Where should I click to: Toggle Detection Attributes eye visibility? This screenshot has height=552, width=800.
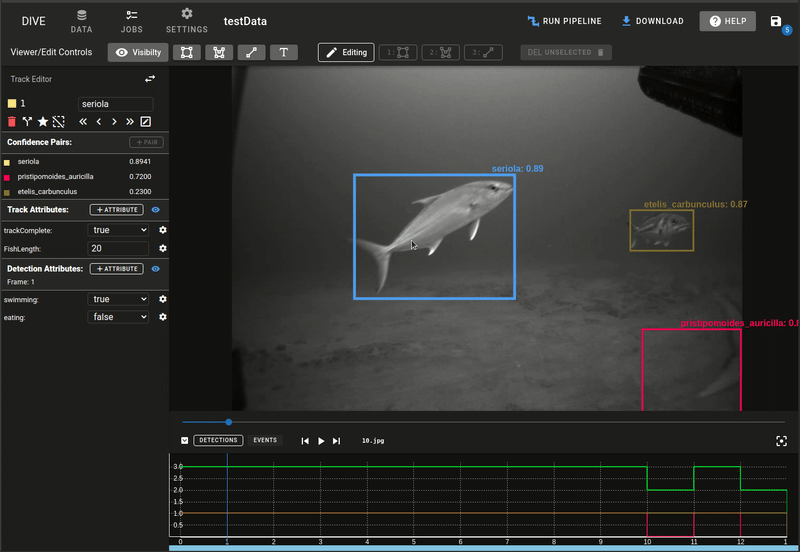[x=156, y=269]
